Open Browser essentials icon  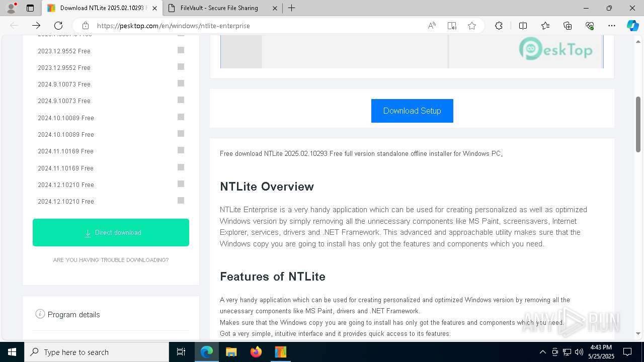[590, 26]
